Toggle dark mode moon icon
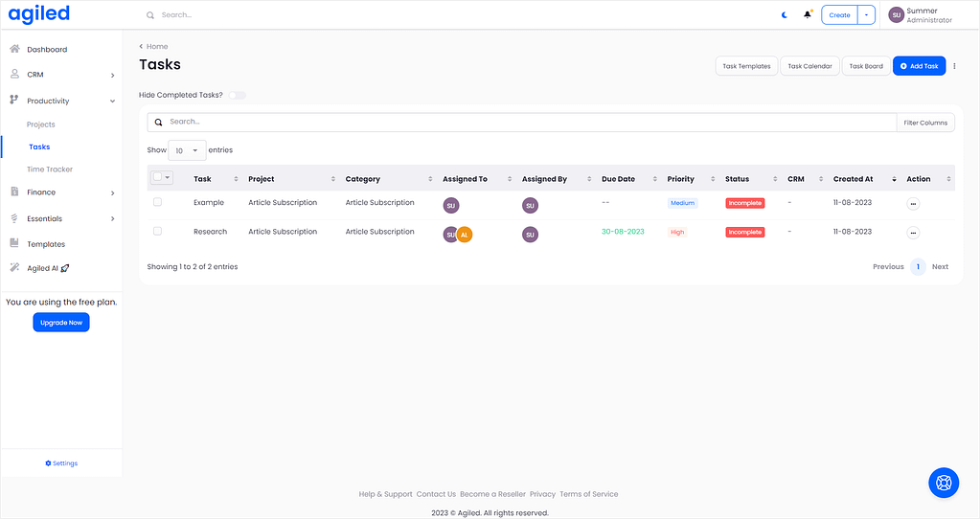Viewport: 980px width, 519px height. 785,15
